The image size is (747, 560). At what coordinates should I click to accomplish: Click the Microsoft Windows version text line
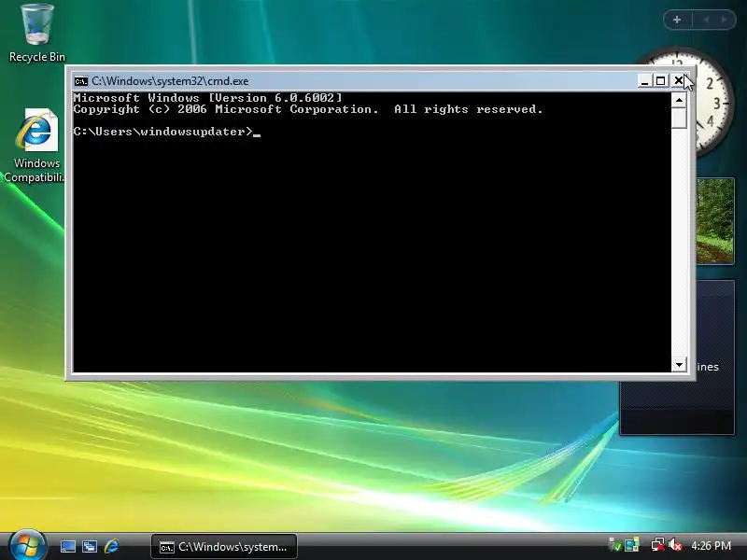click(207, 98)
